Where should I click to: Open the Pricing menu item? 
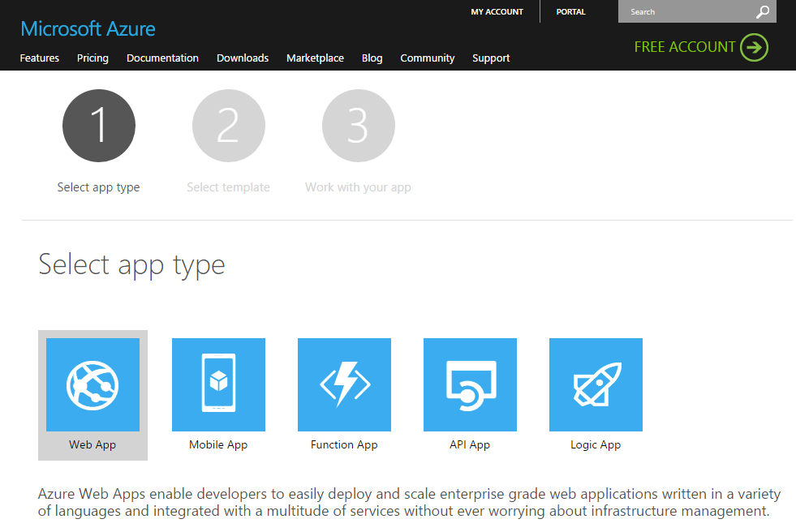point(93,58)
